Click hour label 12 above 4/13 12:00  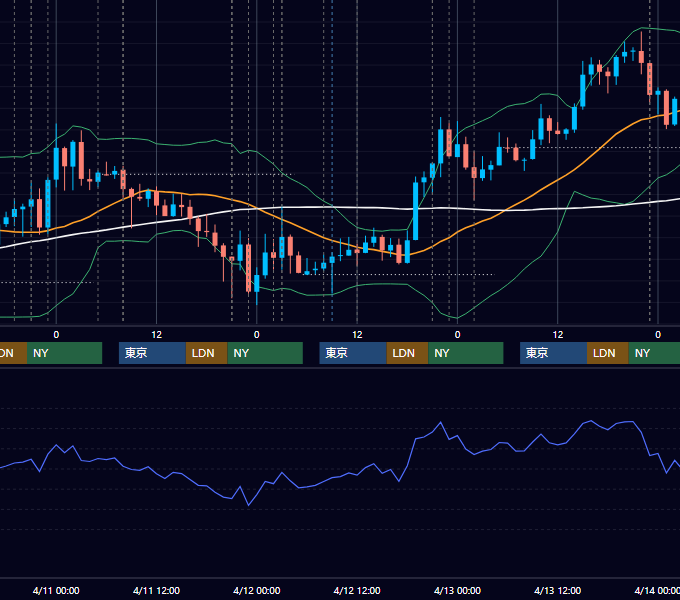558,335
